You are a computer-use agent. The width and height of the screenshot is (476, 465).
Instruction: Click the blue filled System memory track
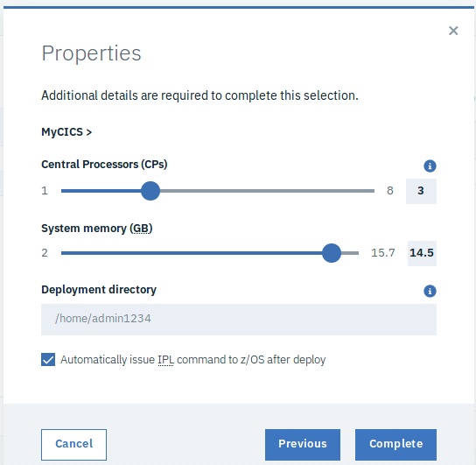click(x=192, y=253)
